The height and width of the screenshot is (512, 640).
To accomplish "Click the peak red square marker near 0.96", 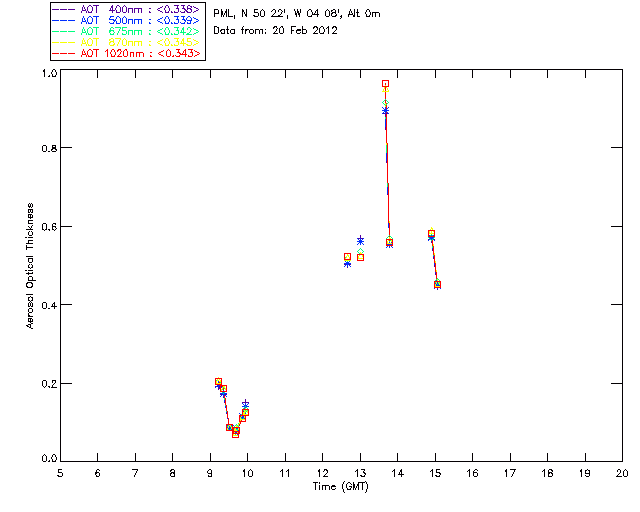I will click(385, 84).
